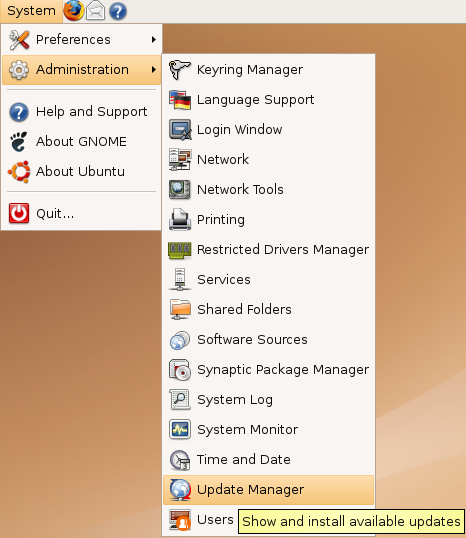Click the red Quit power icon
The height and width of the screenshot is (538, 466).
(x=19, y=213)
